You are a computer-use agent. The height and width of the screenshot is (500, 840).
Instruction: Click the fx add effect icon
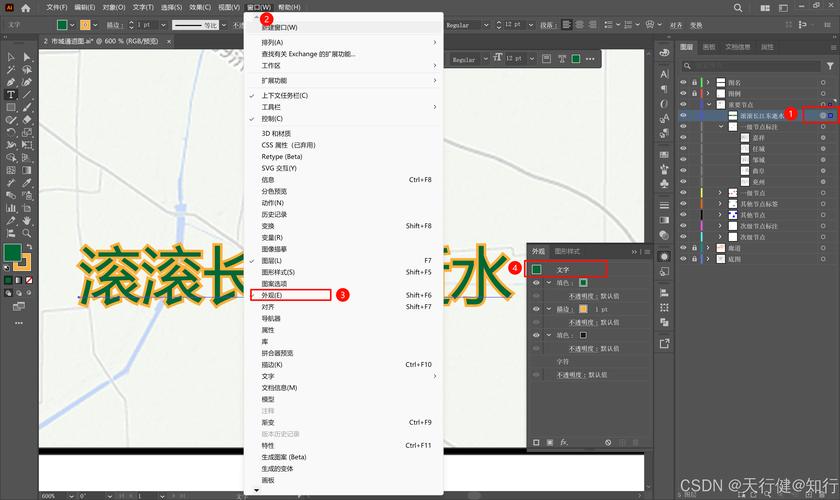tap(563, 442)
